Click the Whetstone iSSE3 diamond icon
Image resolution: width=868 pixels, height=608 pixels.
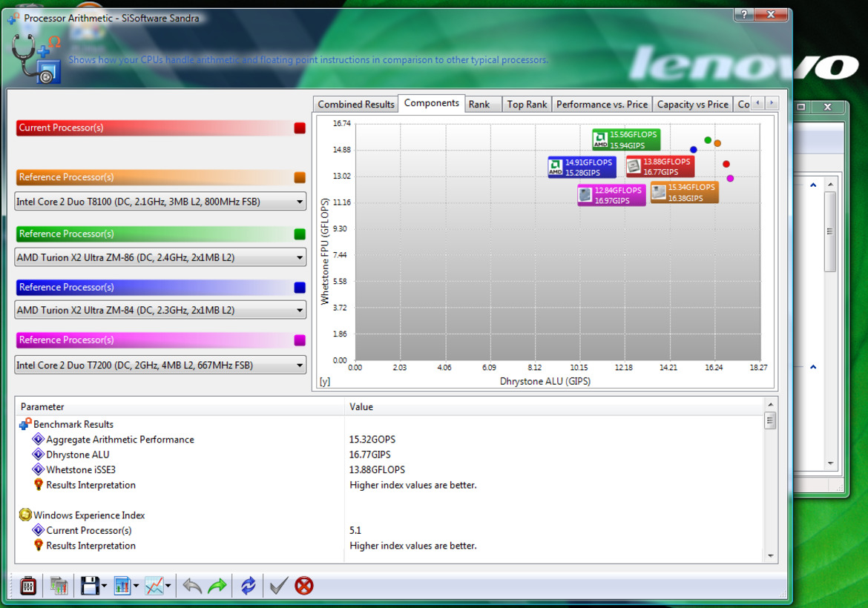pyautogui.click(x=38, y=469)
